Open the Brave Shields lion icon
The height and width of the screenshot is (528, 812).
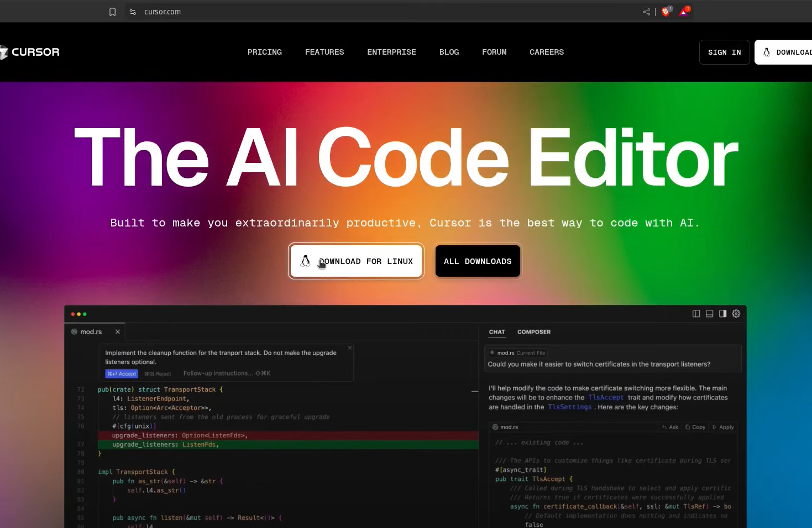(x=666, y=12)
